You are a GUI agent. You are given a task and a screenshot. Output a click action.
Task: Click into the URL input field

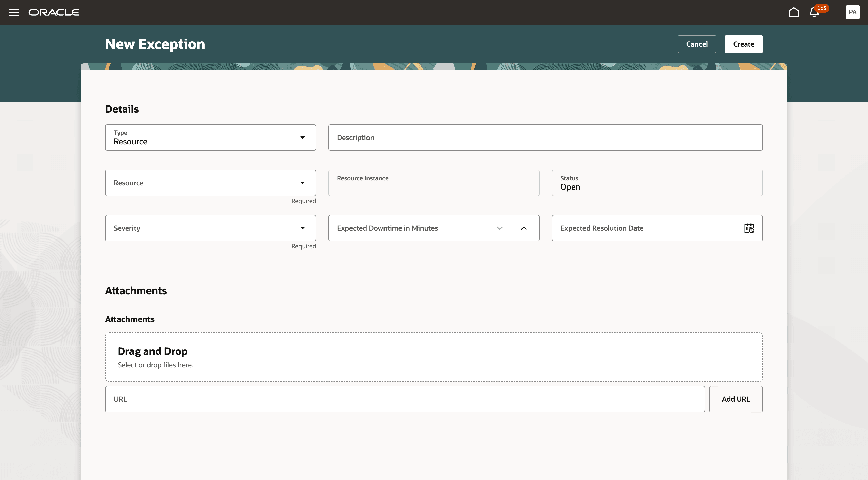(x=404, y=399)
